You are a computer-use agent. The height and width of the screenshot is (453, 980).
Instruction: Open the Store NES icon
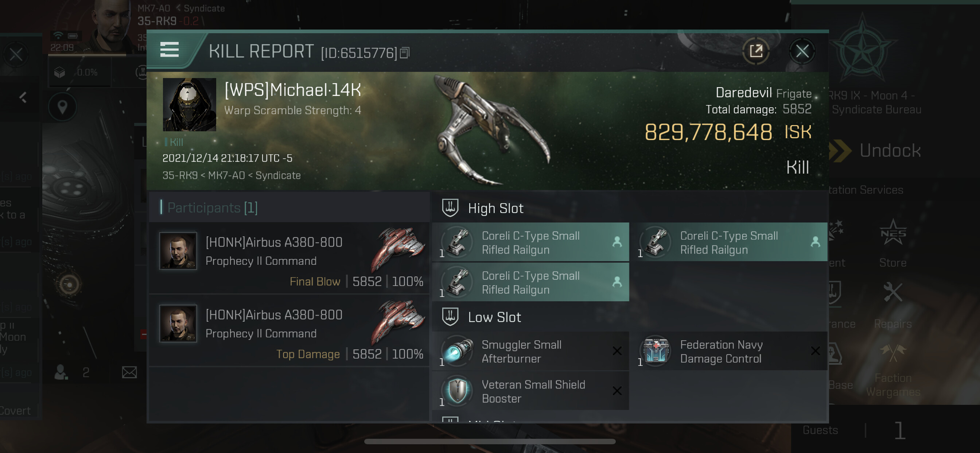click(892, 242)
